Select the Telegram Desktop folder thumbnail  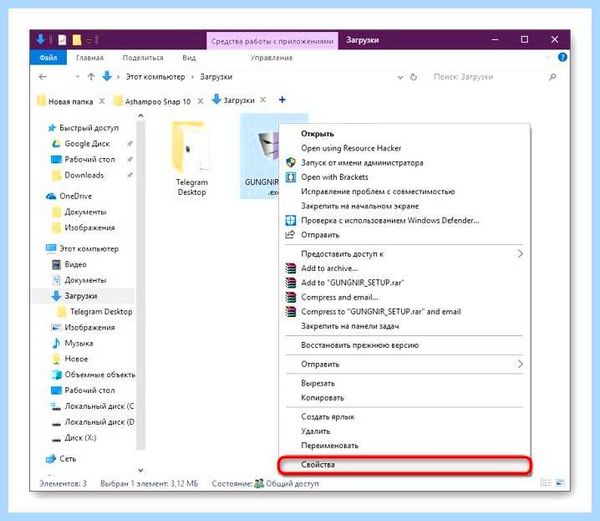(191, 158)
